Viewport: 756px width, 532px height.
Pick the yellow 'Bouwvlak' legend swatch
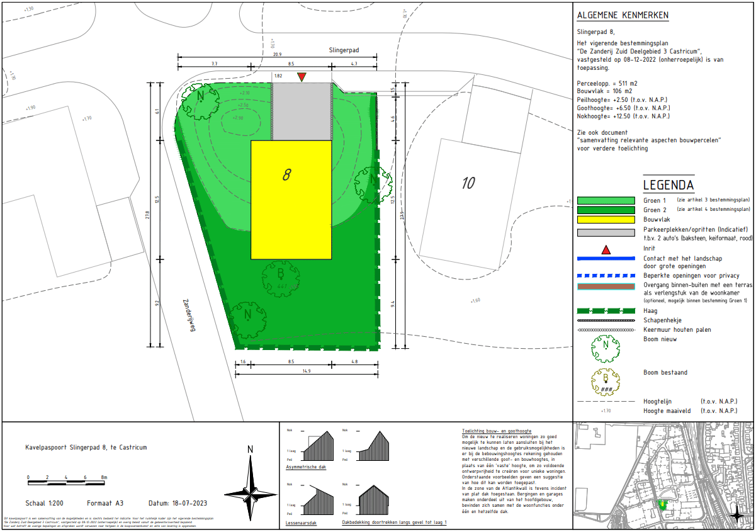(x=606, y=220)
